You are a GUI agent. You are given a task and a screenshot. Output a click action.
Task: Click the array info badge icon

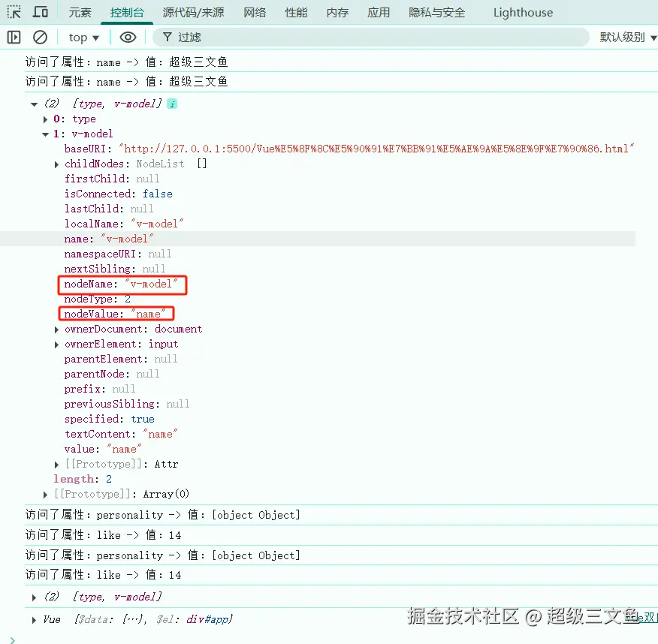(x=172, y=104)
